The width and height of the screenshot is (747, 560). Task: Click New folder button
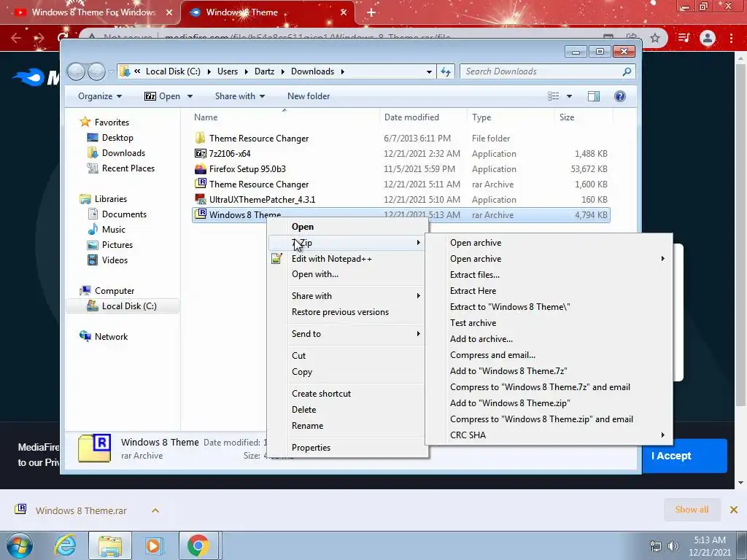pos(309,96)
